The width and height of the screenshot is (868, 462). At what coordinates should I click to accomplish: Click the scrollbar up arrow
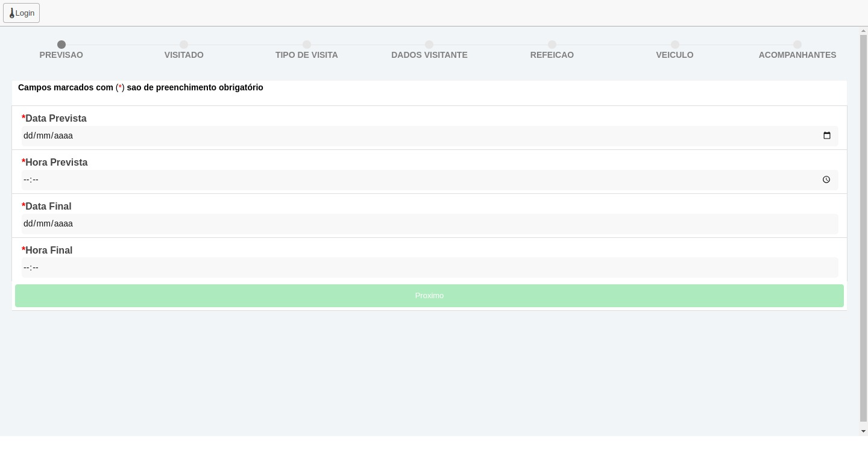[x=863, y=31]
